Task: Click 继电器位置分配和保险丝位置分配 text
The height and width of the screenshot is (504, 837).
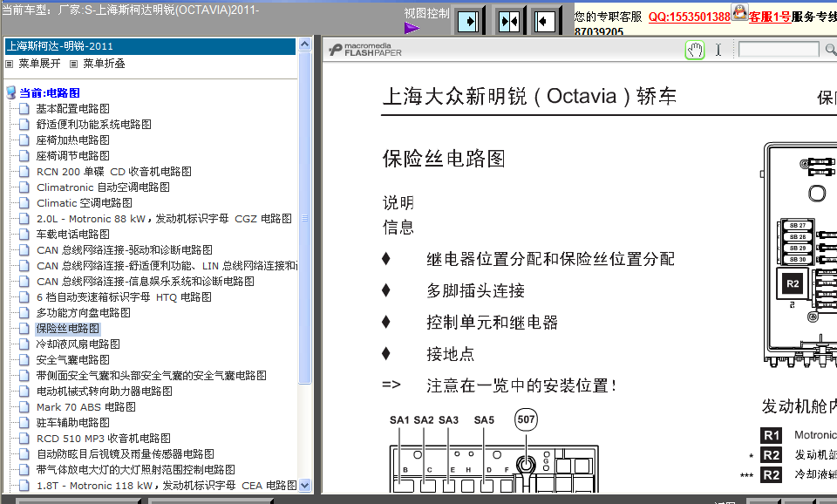Action: tap(550, 260)
